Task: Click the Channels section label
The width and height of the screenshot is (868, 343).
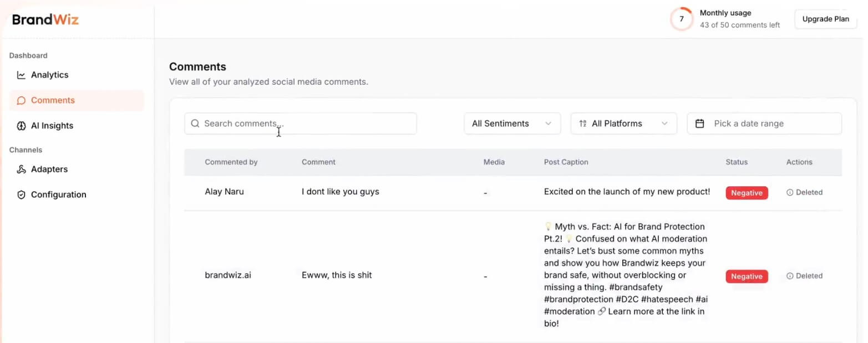Action: 26,150
